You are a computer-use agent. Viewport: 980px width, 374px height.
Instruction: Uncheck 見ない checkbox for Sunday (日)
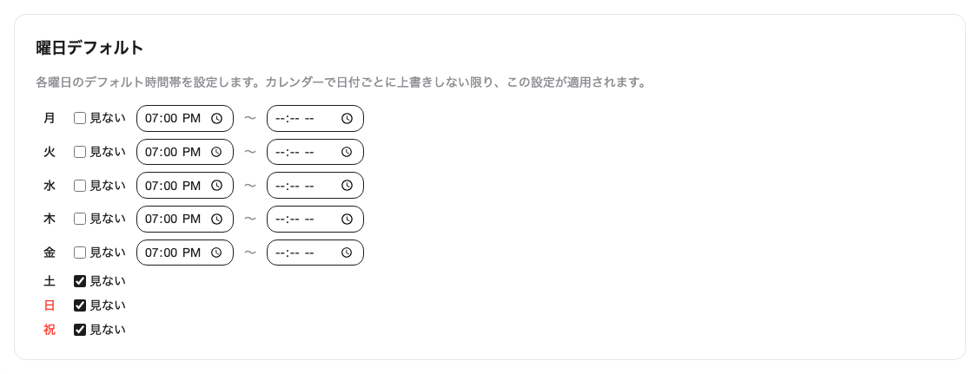(x=80, y=305)
